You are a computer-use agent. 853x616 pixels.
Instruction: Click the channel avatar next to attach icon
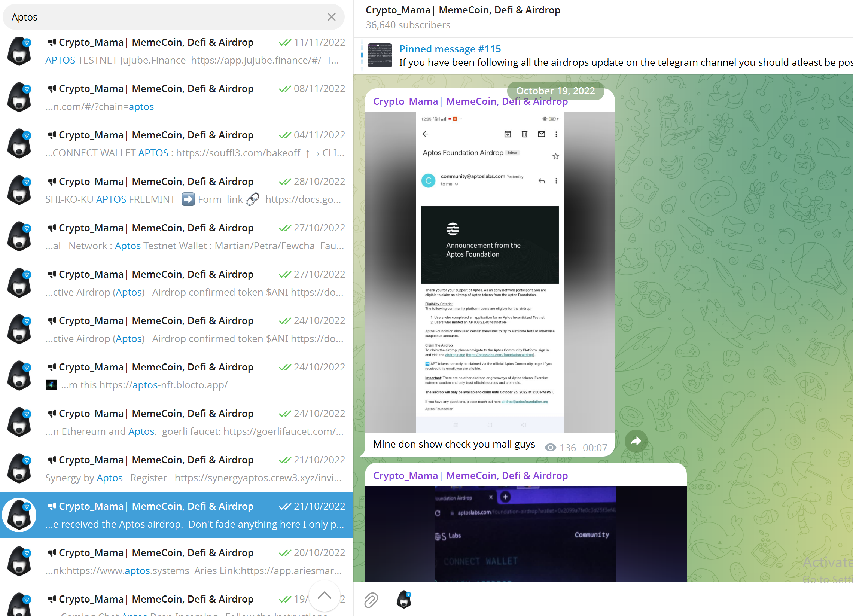tap(404, 599)
